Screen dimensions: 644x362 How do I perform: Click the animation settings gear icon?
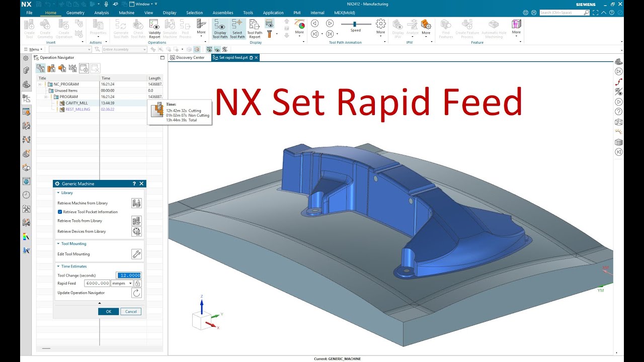coord(380,24)
